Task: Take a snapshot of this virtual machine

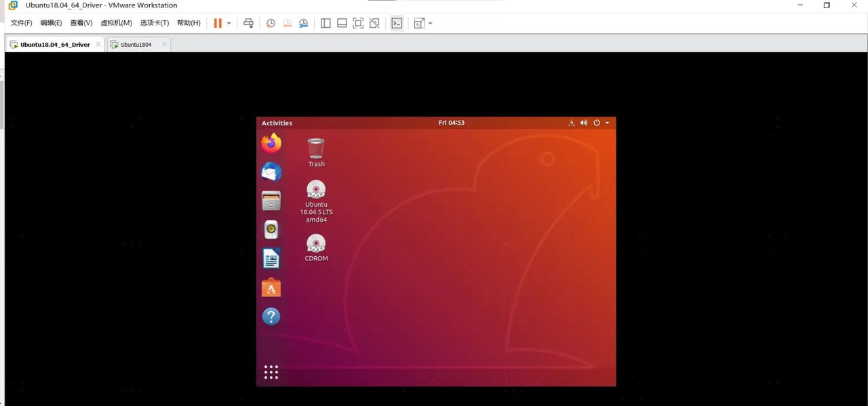Action: tap(271, 23)
